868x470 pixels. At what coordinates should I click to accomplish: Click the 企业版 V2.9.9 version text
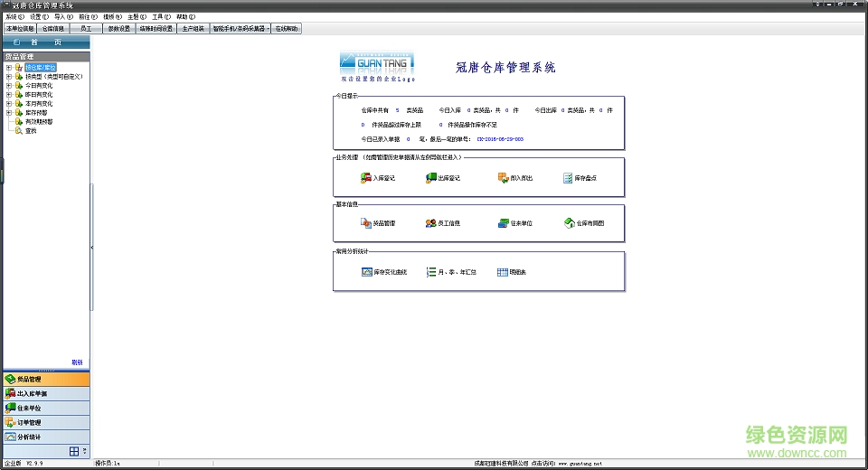coord(24,464)
